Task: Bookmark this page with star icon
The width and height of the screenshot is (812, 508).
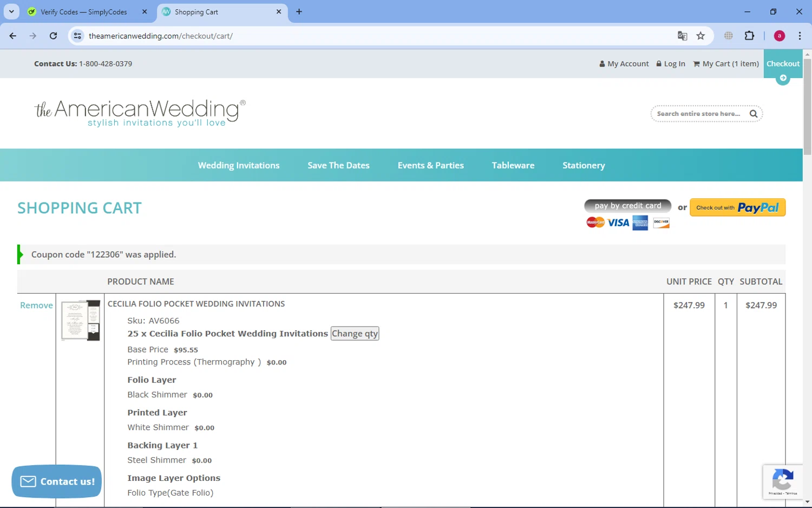Action: pos(700,36)
